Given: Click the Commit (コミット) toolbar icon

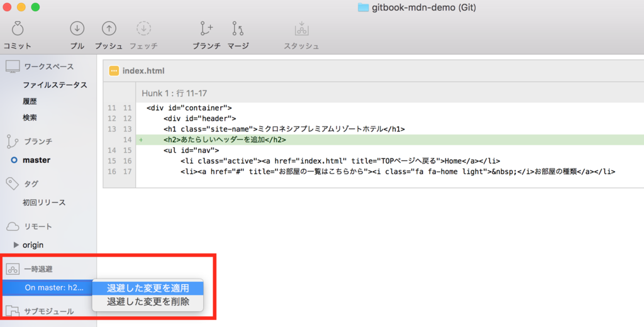Looking at the screenshot, I should 17,29.
